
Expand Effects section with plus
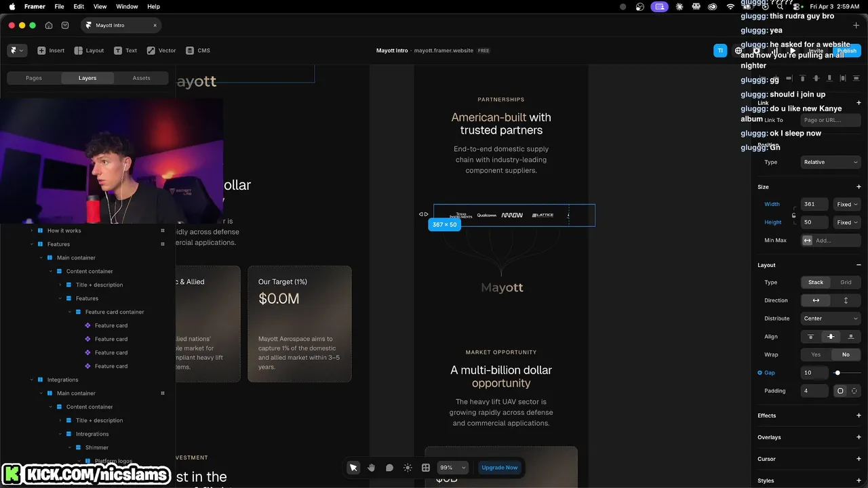pos(859,415)
